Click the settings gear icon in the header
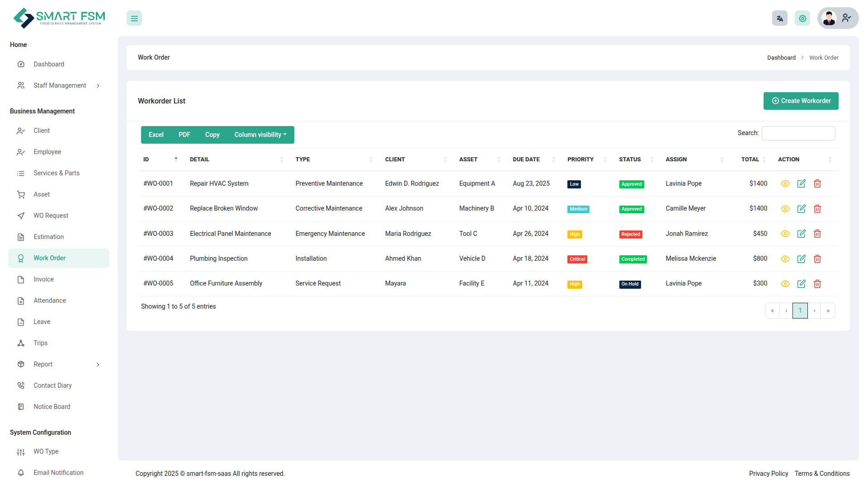Image resolution: width=868 pixels, height=488 pixels. pyautogui.click(x=802, y=19)
